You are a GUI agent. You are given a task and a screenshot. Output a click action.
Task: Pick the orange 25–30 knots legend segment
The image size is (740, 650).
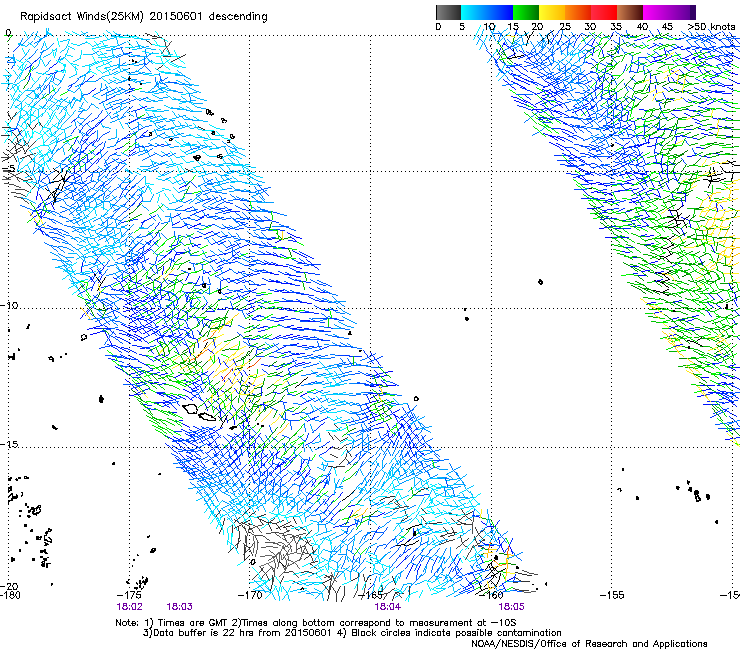pos(578,12)
